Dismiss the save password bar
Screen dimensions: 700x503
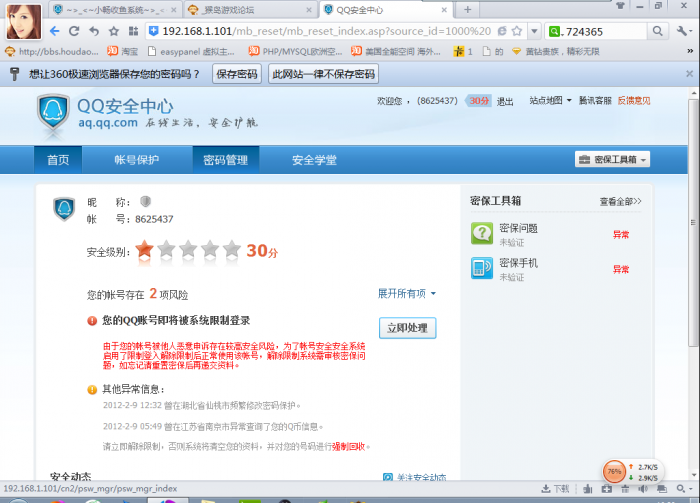689,74
